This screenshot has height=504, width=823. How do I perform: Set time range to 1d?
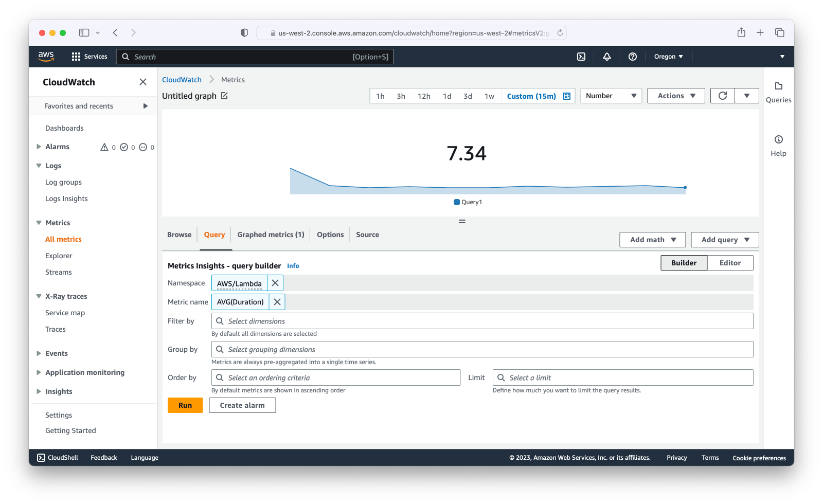[x=447, y=96]
